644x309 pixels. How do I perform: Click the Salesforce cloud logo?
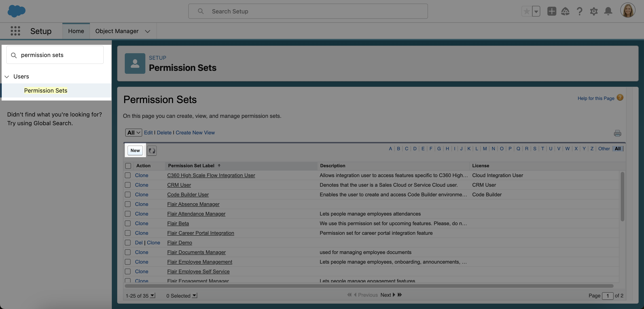pos(17,11)
